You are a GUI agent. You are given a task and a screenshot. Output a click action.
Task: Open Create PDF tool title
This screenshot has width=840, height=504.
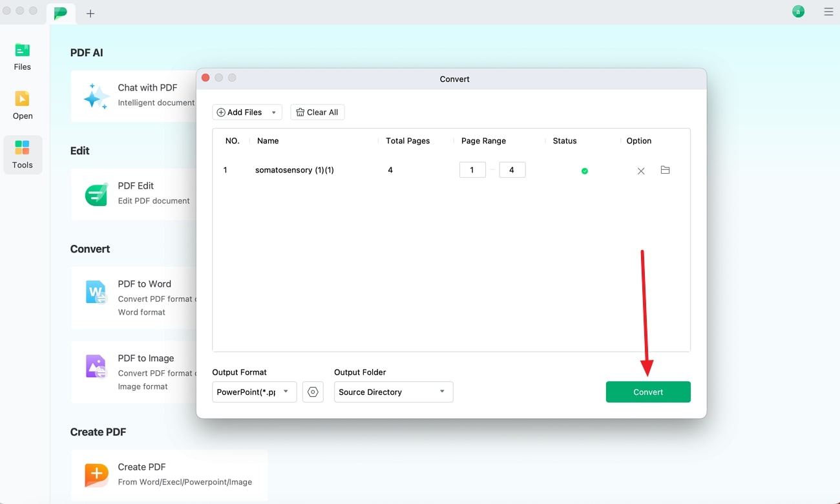point(142,467)
